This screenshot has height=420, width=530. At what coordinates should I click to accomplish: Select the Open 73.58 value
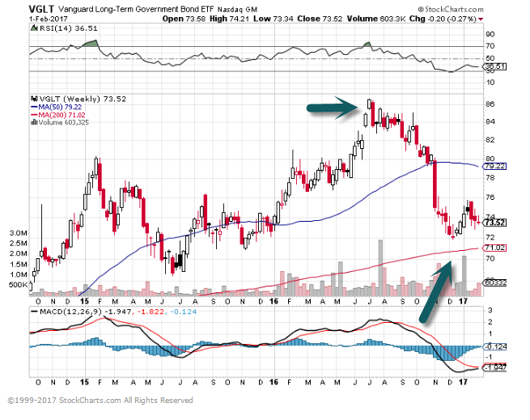(184, 19)
